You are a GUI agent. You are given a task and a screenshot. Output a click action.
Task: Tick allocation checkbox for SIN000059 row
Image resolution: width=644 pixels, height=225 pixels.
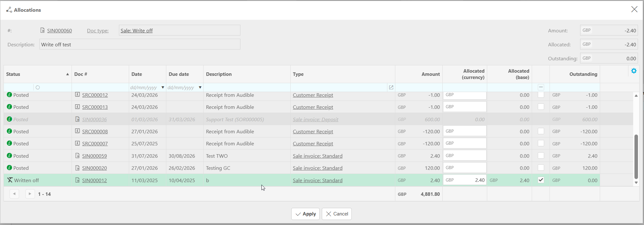[541, 156]
